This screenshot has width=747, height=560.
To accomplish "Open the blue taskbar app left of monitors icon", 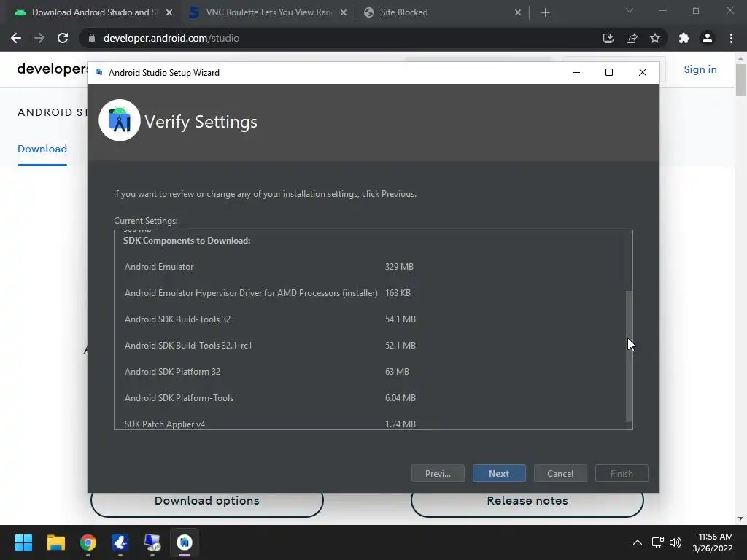I will click(x=120, y=542).
